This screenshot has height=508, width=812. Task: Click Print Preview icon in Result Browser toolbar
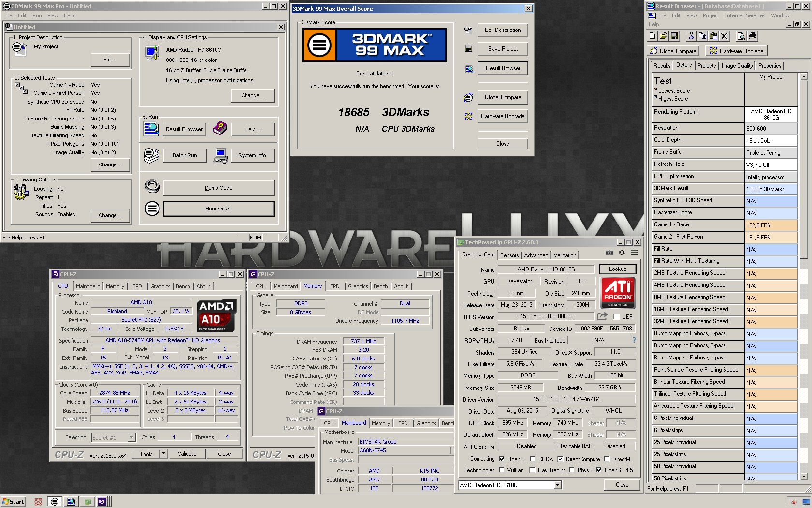coord(741,36)
